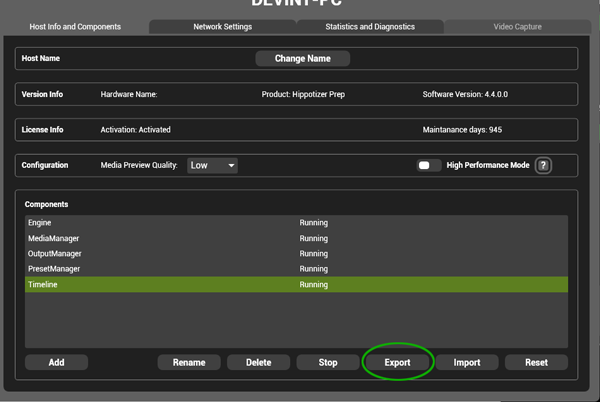This screenshot has width=600, height=402.
Task: Stop the selected component
Action: point(328,362)
